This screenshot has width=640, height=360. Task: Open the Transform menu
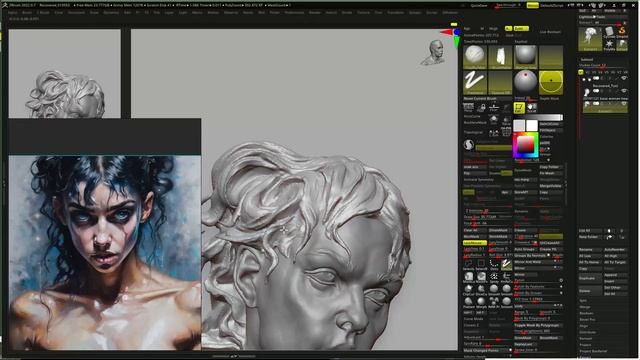395,13
